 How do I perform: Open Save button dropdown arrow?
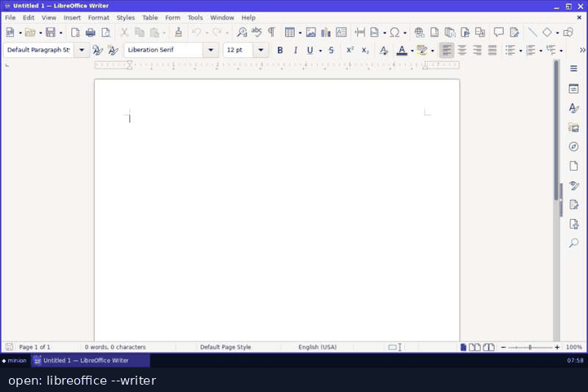pyautogui.click(x=60, y=33)
